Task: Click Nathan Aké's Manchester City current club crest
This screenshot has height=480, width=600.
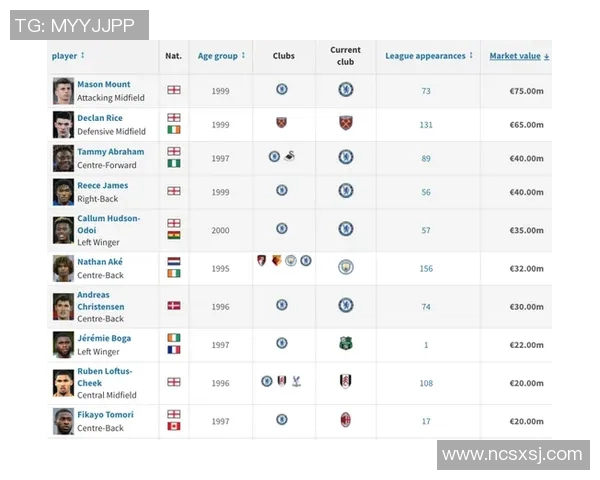Action: tap(345, 267)
